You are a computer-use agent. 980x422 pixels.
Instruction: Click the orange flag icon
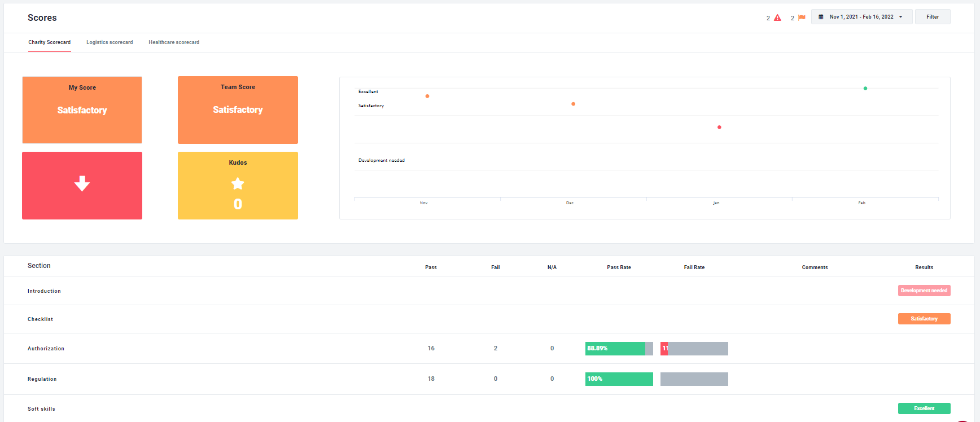point(802,17)
